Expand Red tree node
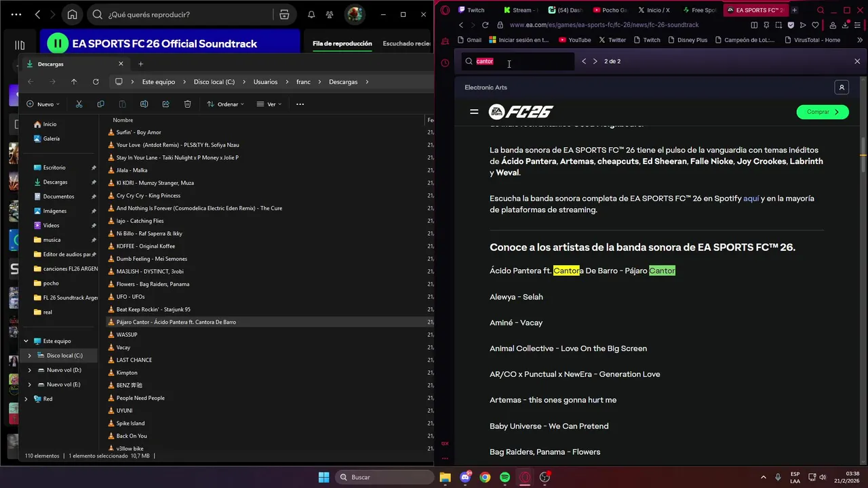This screenshot has width=868, height=488. [26, 399]
